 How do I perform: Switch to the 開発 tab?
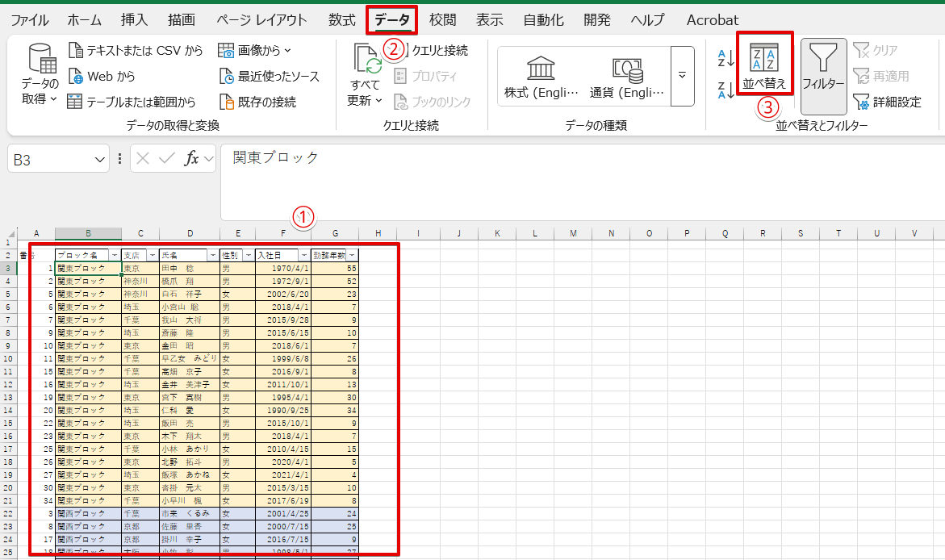click(596, 20)
